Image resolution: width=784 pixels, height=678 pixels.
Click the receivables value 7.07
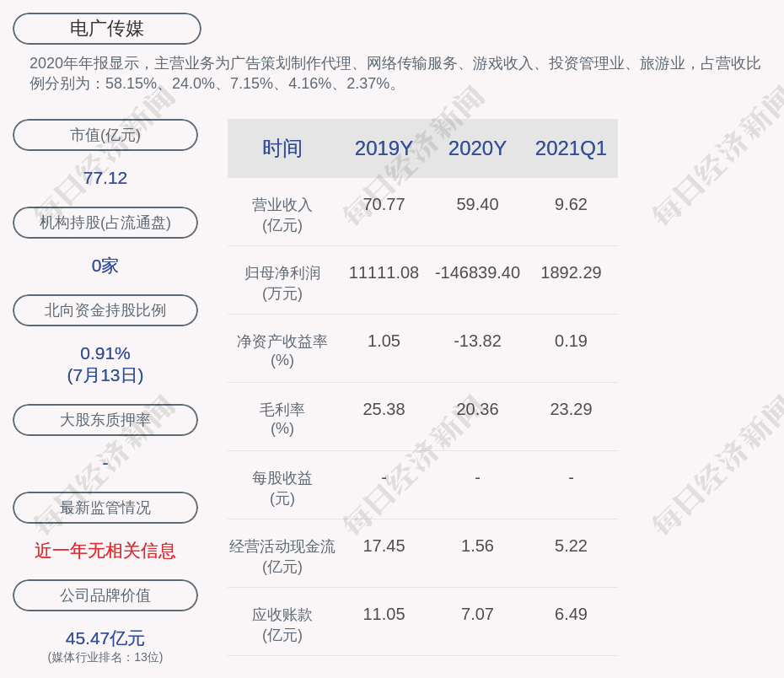click(x=477, y=615)
